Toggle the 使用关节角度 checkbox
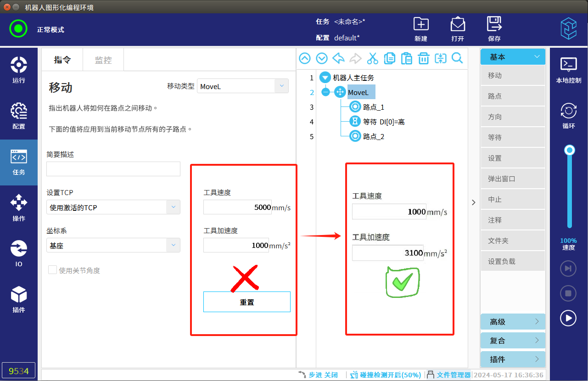 point(53,270)
